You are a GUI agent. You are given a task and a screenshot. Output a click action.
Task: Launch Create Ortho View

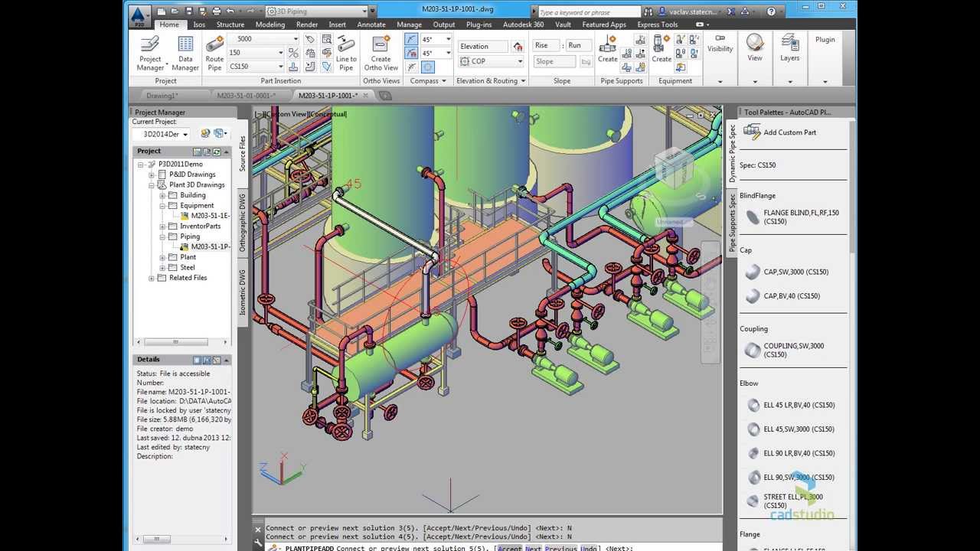(x=381, y=53)
